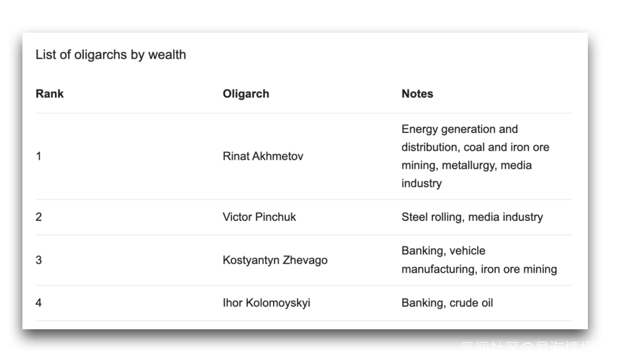The image size is (617, 364).
Task: Click the 'Banking, vehicle manufacturing' notes text
Action: point(443,251)
